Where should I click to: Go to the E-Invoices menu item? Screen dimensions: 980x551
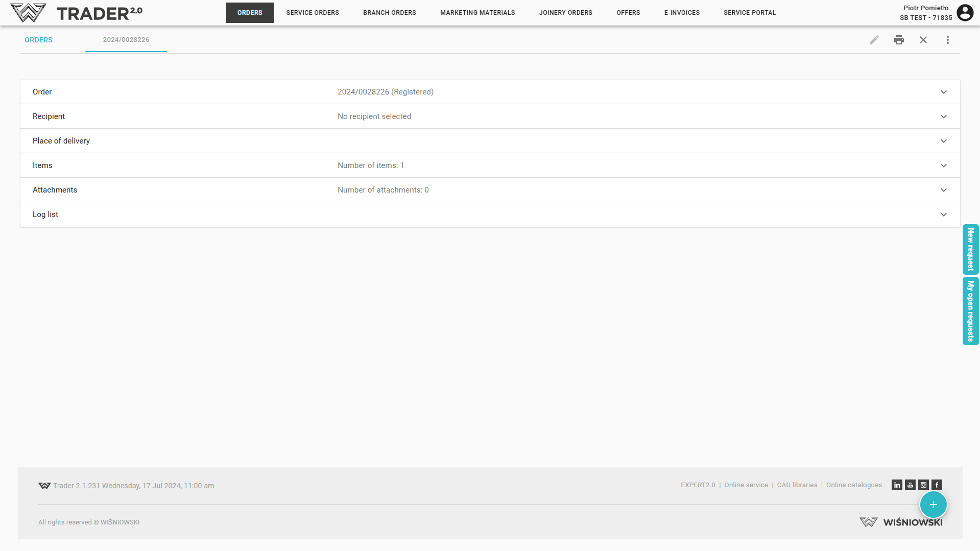pyautogui.click(x=682, y=13)
